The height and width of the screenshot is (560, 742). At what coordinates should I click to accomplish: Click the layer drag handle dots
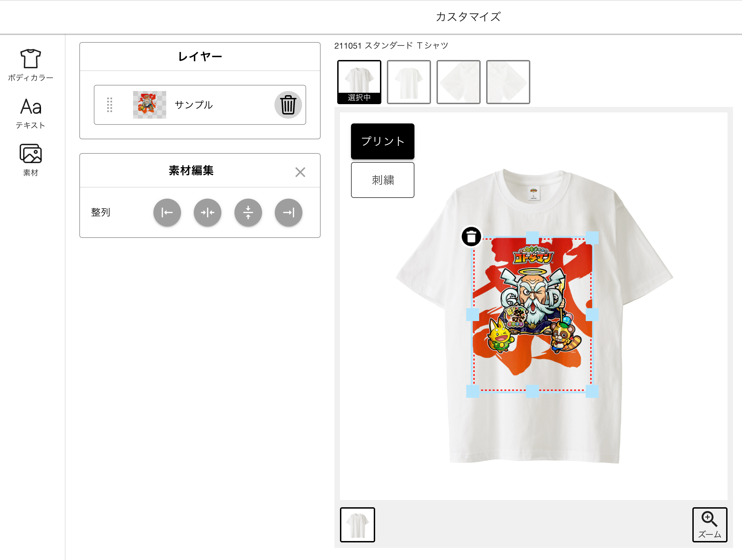pyautogui.click(x=110, y=105)
